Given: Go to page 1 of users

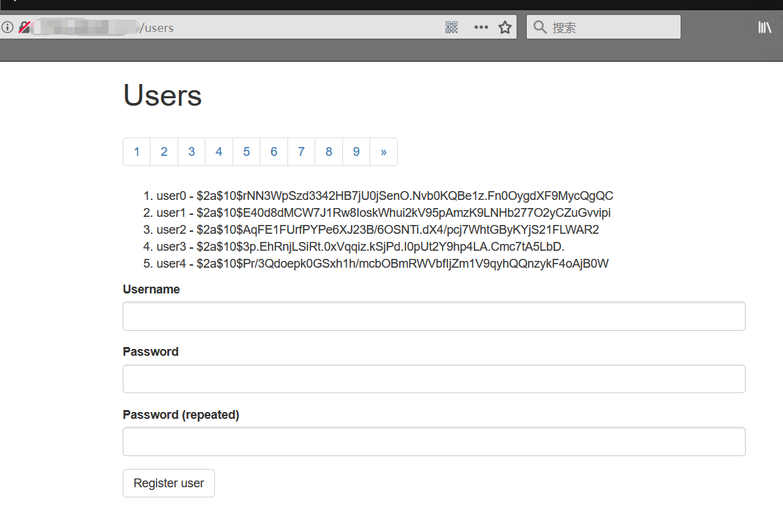Looking at the screenshot, I should tap(137, 152).
